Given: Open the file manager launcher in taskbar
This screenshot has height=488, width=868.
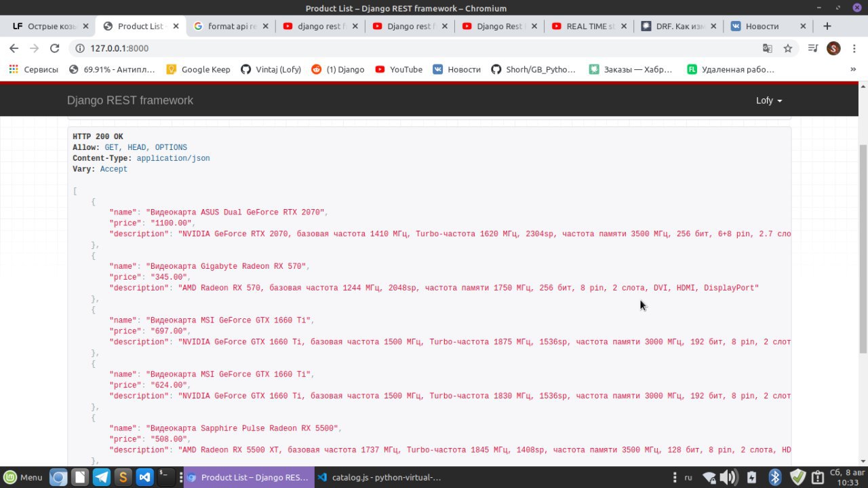Looking at the screenshot, I should pyautogui.click(x=80, y=477).
